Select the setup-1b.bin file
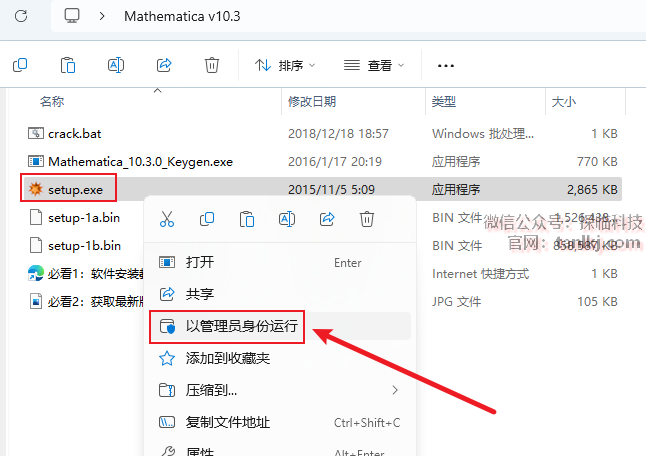646x456 pixels. coord(84,246)
